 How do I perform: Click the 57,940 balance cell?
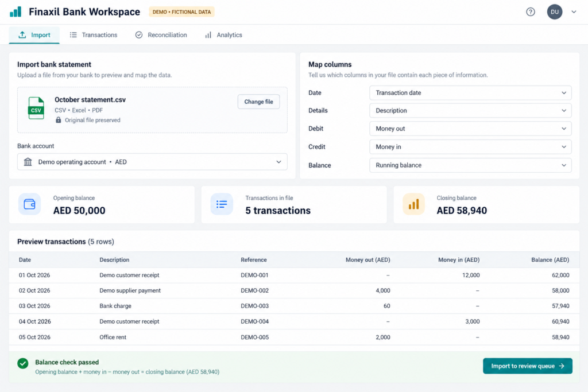[x=560, y=306]
